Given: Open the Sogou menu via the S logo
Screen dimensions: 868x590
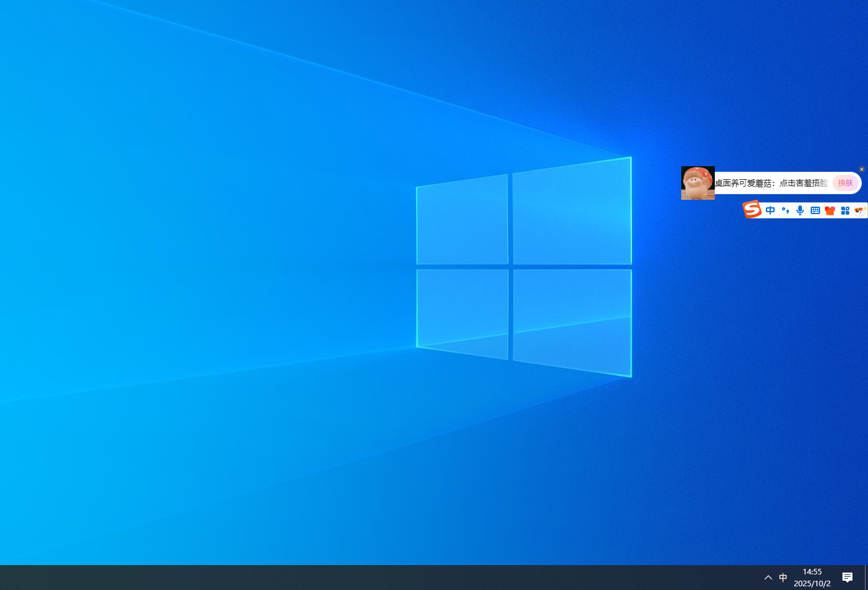Looking at the screenshot, I should coord(752,209).
